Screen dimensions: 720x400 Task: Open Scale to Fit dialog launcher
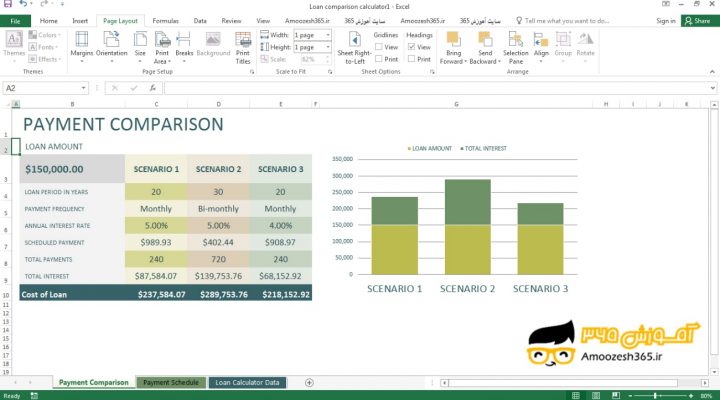click(x=330, y=72)
